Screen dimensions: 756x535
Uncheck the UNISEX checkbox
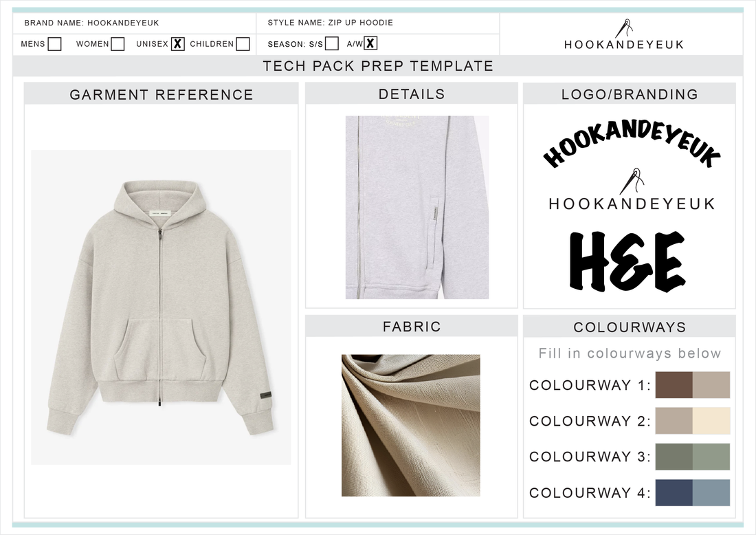tap(177, 44)
